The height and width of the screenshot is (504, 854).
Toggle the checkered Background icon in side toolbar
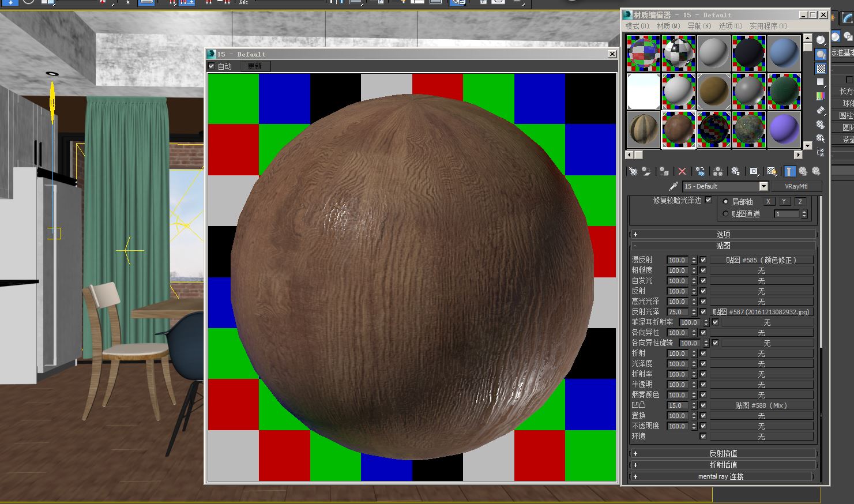click(821, 69)
